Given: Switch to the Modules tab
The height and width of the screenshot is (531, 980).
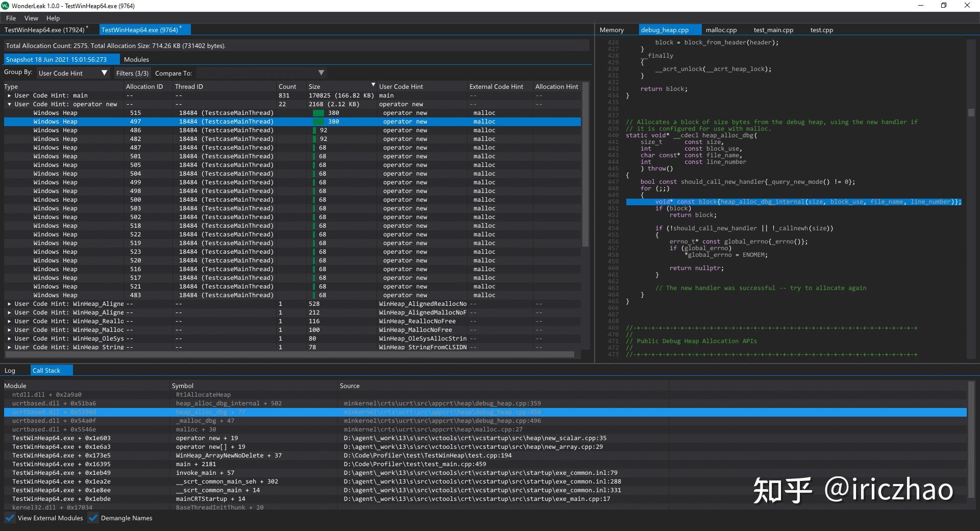Looking at the screenshot, I should [x=136, y=60].
